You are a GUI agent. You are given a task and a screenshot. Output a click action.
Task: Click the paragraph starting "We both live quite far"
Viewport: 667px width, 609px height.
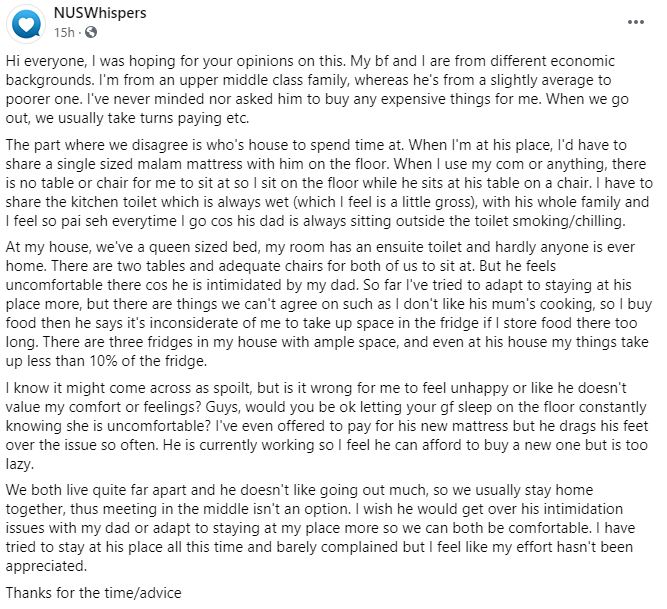click(320, 528)
